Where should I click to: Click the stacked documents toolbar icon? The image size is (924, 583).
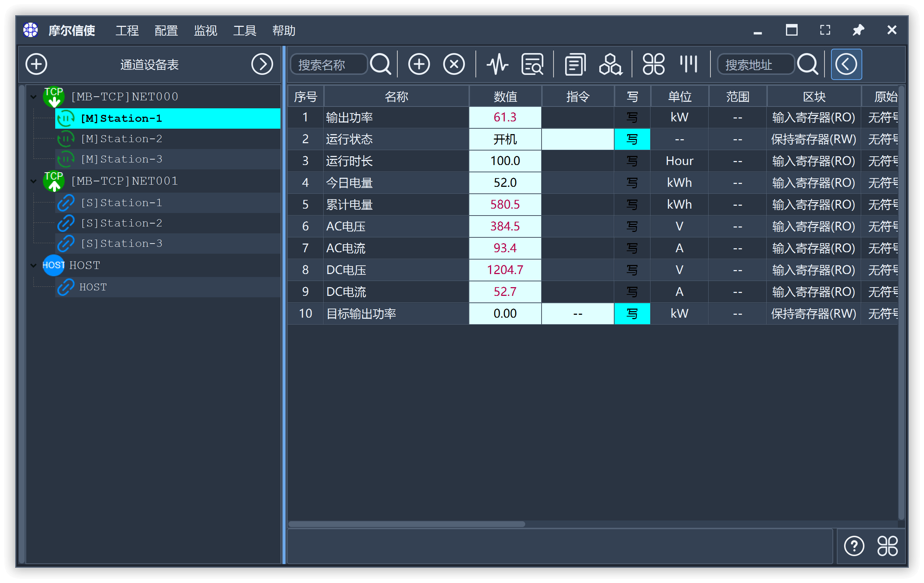tap(575, 64)
